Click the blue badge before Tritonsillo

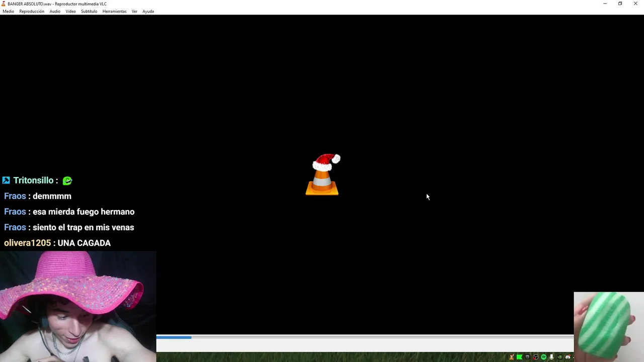pyautogui.click(x=6, y=180)
